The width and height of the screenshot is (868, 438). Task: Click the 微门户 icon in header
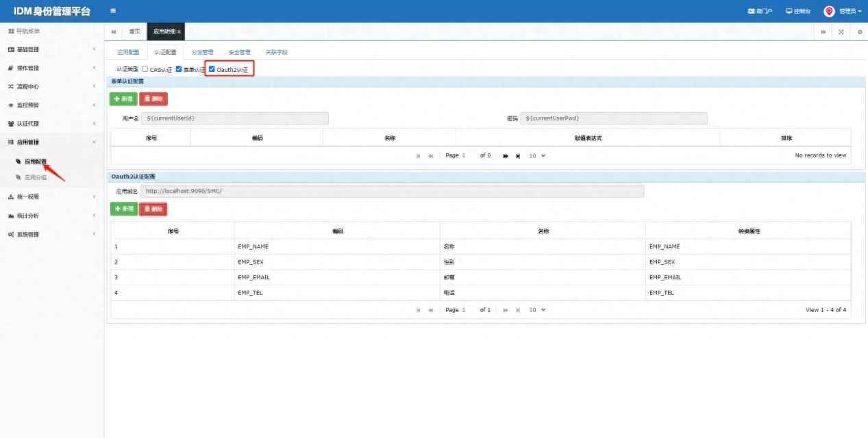[751, 11]
